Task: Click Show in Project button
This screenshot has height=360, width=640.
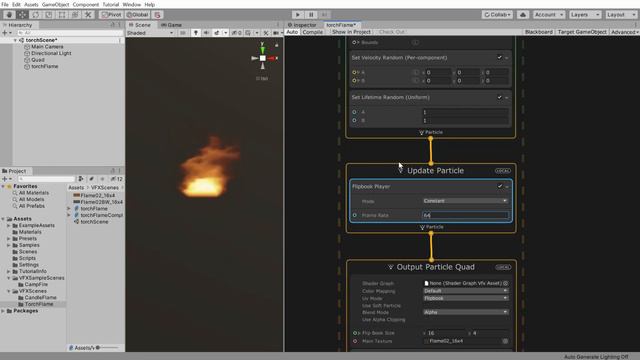Action: [x=351, y=32]
